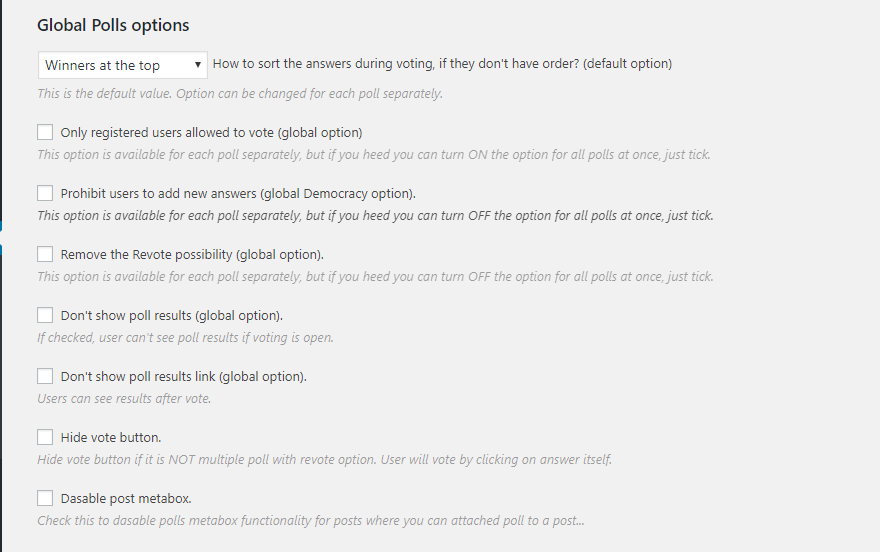Click the "If checked, user can't see poll results" hint
The width and height of the screenshot is (880, 552).
click(x=185, y=338)
